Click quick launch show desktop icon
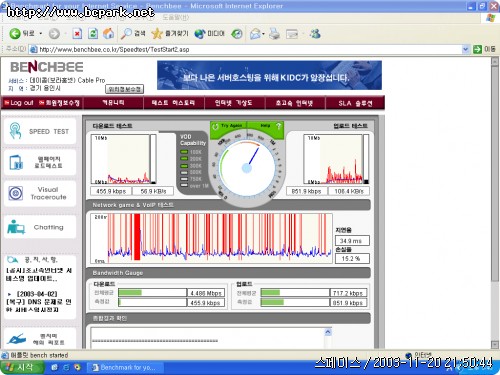The width and height of the screenshot is (500, 375). click(x=54, y=367)
